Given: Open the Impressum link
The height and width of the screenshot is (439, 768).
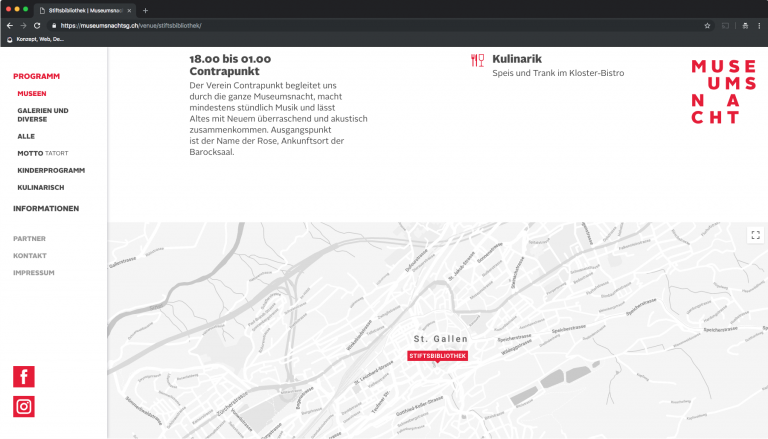Looking at the screenshot, I should click(x=34, y=272).
